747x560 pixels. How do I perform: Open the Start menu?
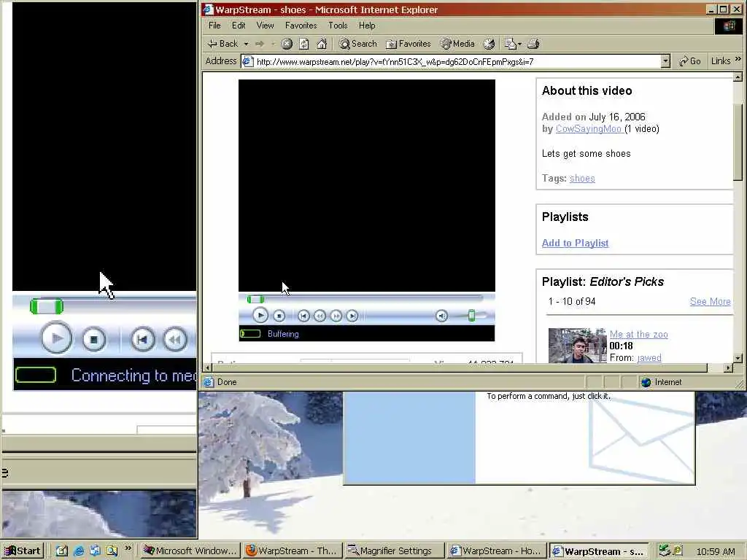23,551
